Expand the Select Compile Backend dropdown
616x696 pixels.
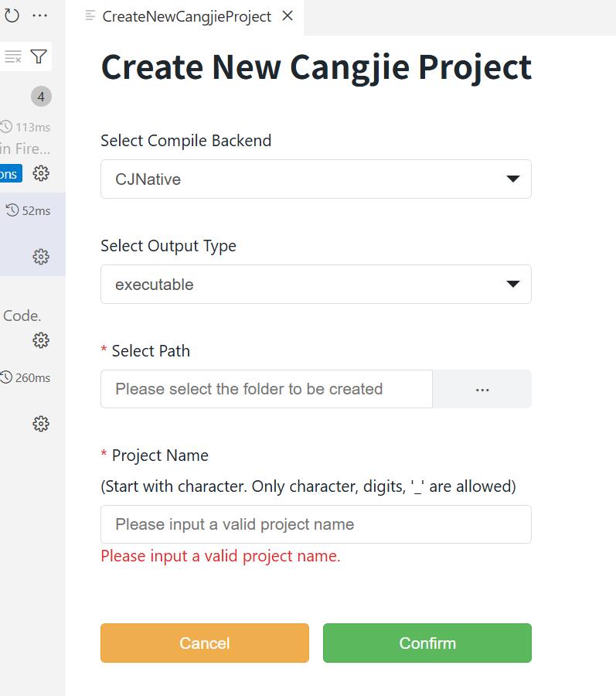[315, 179]
